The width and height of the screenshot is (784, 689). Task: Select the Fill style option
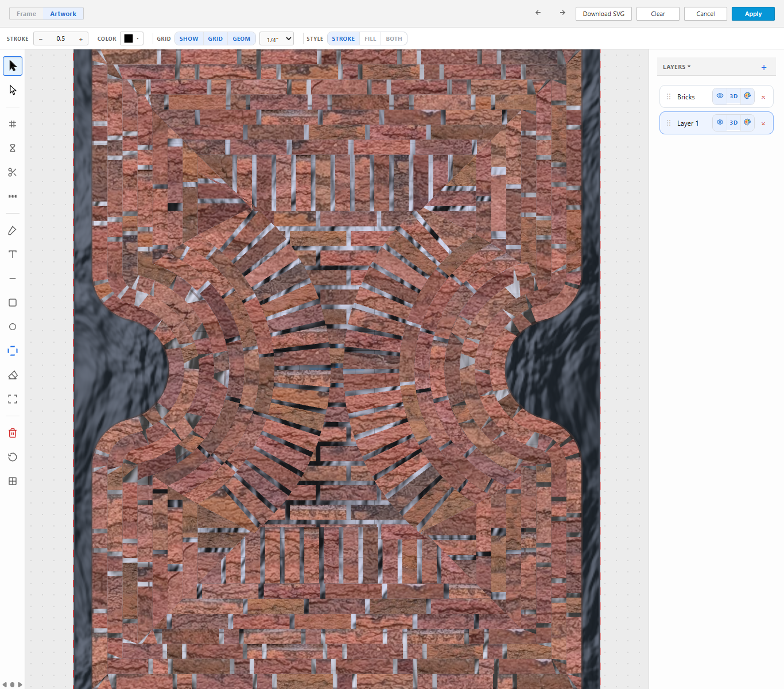click(x=370, y=38)
